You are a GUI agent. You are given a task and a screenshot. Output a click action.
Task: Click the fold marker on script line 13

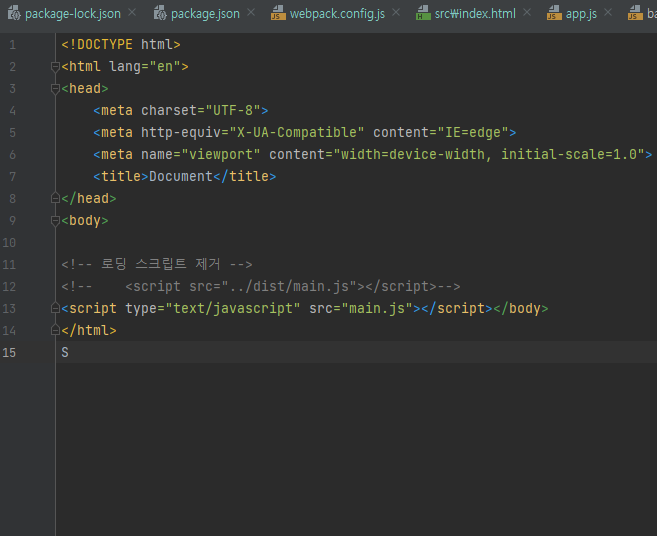[55, 308]
